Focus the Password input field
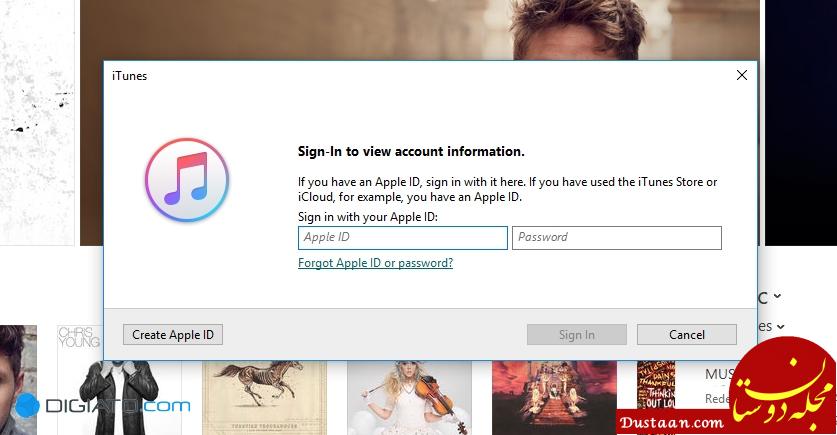The image size is (837, 435). (616, 238)
